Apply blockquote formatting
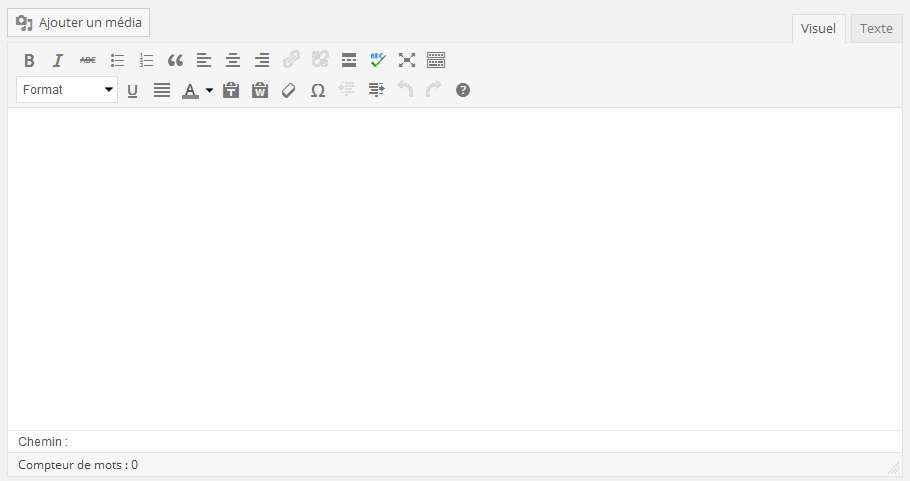 point(175,60)
